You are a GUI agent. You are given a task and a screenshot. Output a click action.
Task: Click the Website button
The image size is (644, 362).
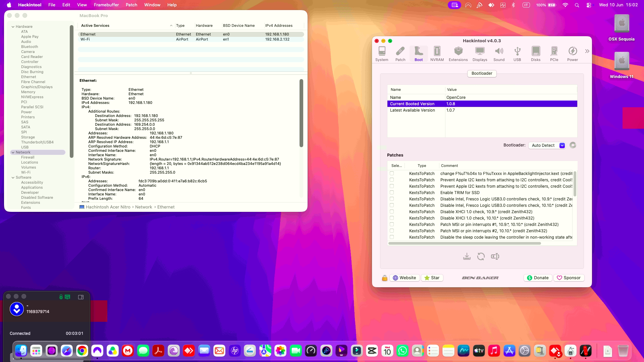pos(405,278)
